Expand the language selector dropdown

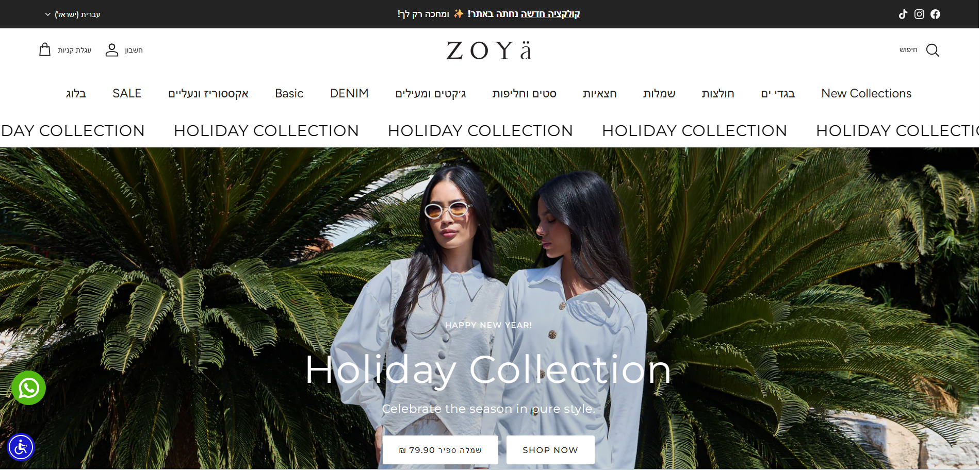click(72, 14)
